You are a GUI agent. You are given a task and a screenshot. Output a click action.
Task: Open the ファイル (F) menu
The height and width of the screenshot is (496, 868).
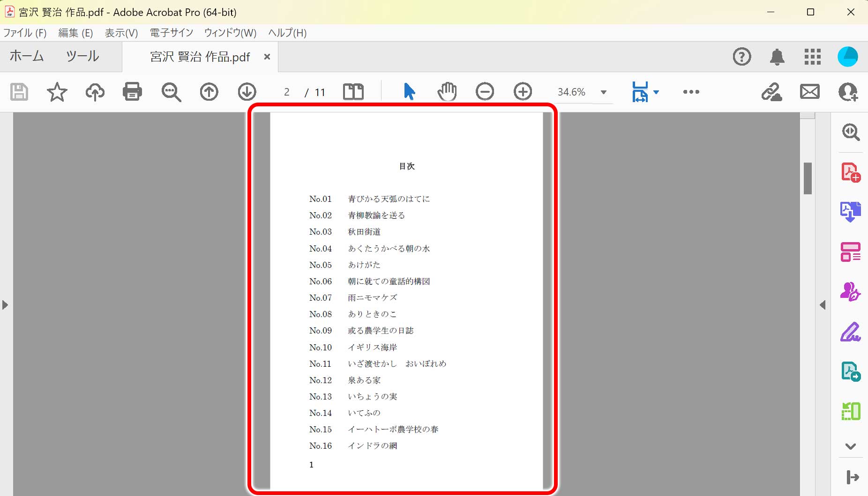pyautogui.click(x=25, y=33)
